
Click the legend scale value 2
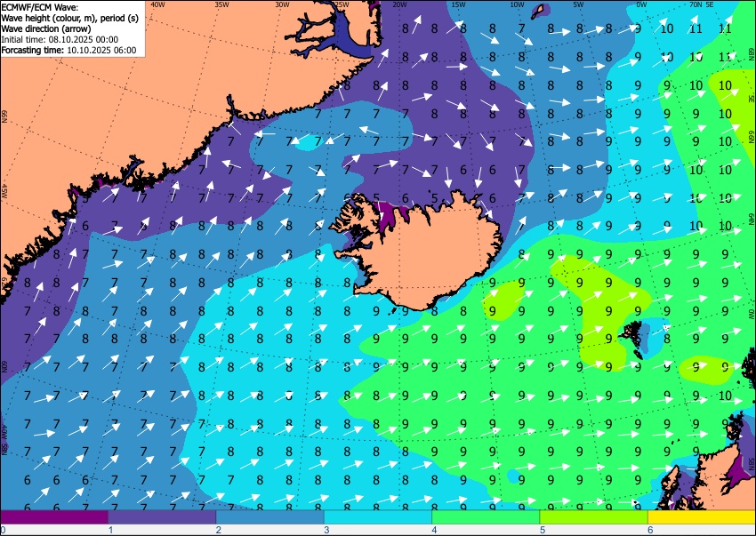[x=219, y=530]
